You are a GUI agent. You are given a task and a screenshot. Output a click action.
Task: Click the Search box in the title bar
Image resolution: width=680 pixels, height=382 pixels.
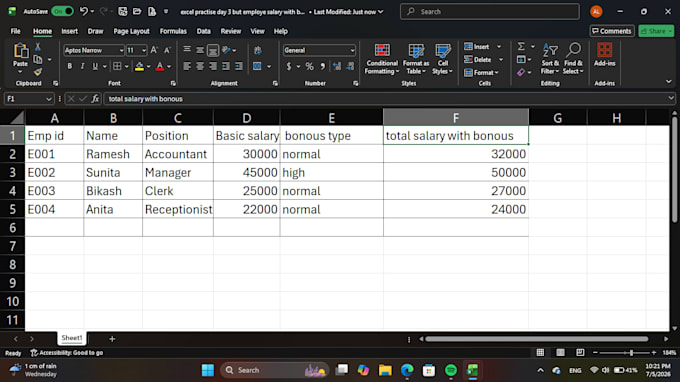pos(490,12)
